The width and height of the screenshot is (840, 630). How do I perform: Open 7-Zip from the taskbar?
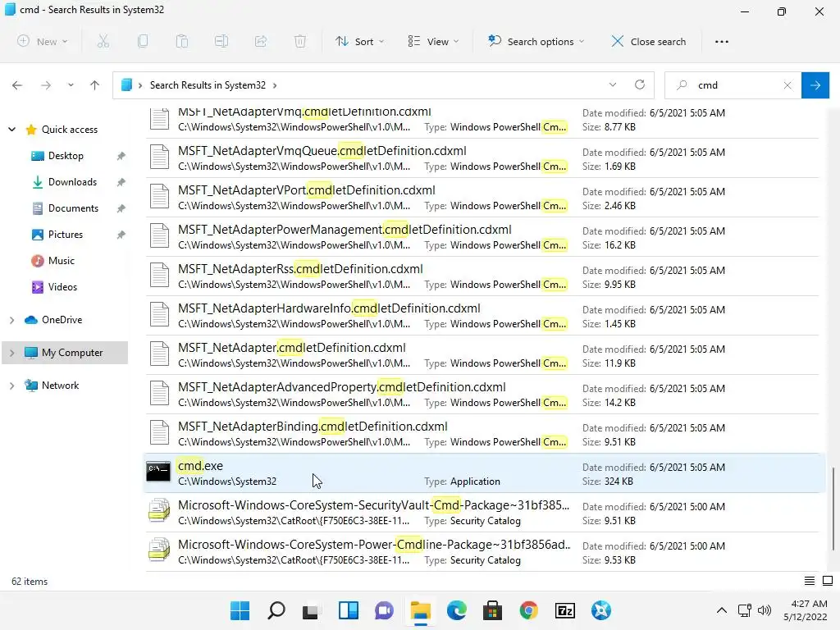pos(564,610)
